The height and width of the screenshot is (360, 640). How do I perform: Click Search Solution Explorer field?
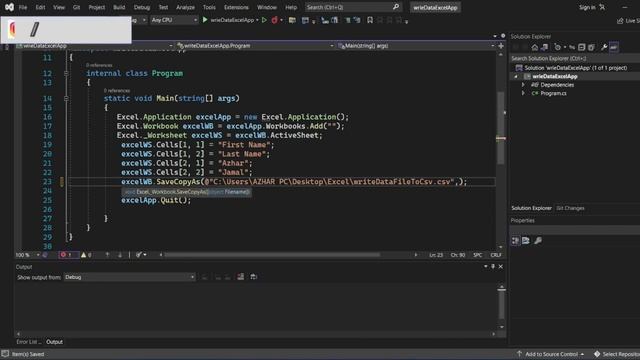coord(575,58)
